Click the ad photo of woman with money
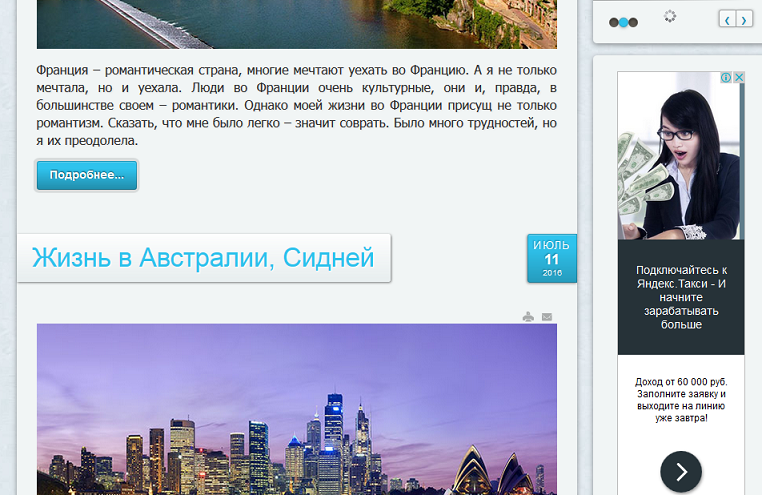Viewport: 762px width, 495px height. tap(681, 155)
